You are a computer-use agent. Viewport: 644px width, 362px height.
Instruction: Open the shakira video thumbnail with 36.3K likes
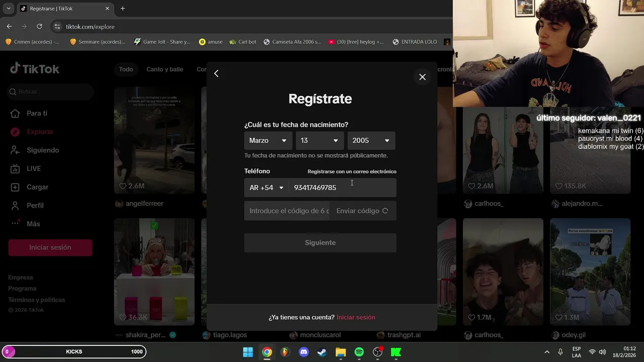(x=154, y=271)
